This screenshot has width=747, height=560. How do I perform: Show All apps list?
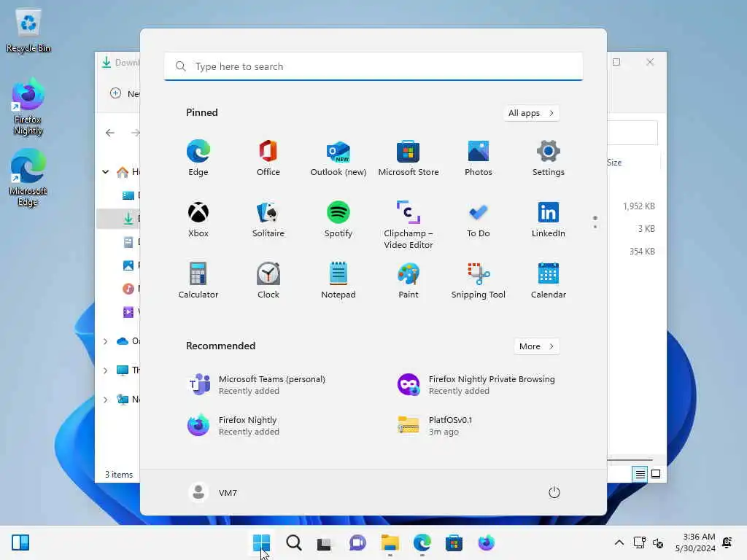tap(531, 113)
